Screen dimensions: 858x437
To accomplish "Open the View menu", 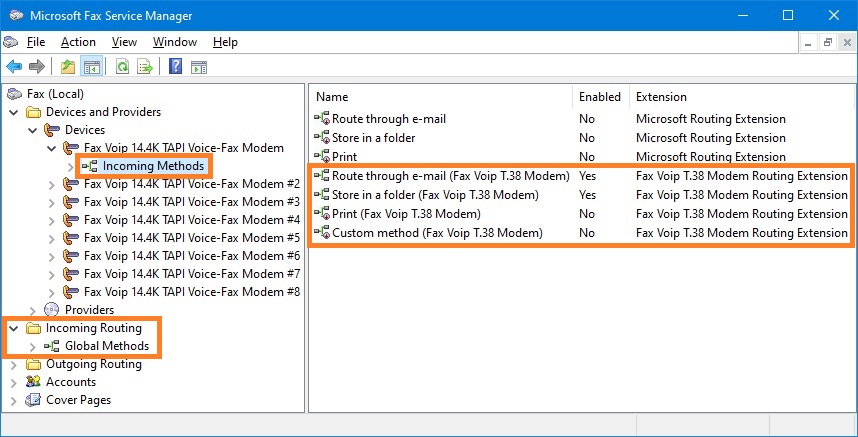I will tap(124, 42).
